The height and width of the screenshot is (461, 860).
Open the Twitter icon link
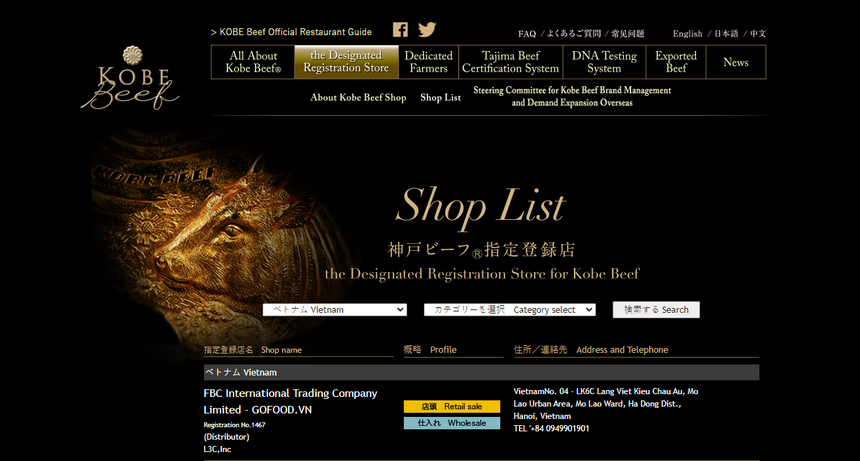click(427, 30)
